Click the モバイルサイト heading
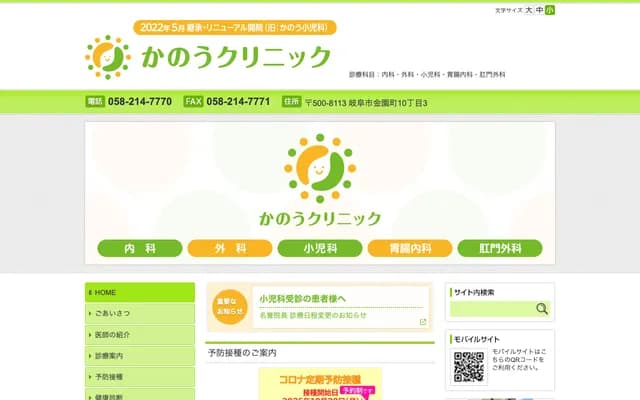 477,339
